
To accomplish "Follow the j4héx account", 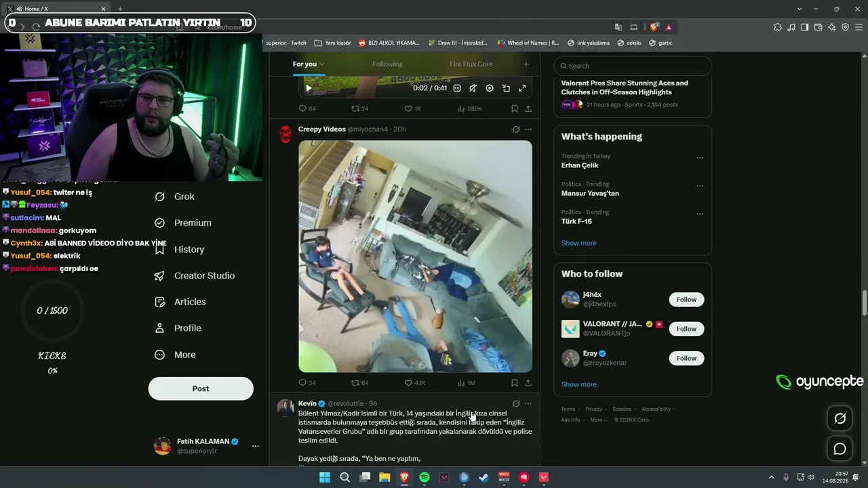I will 686,300.
